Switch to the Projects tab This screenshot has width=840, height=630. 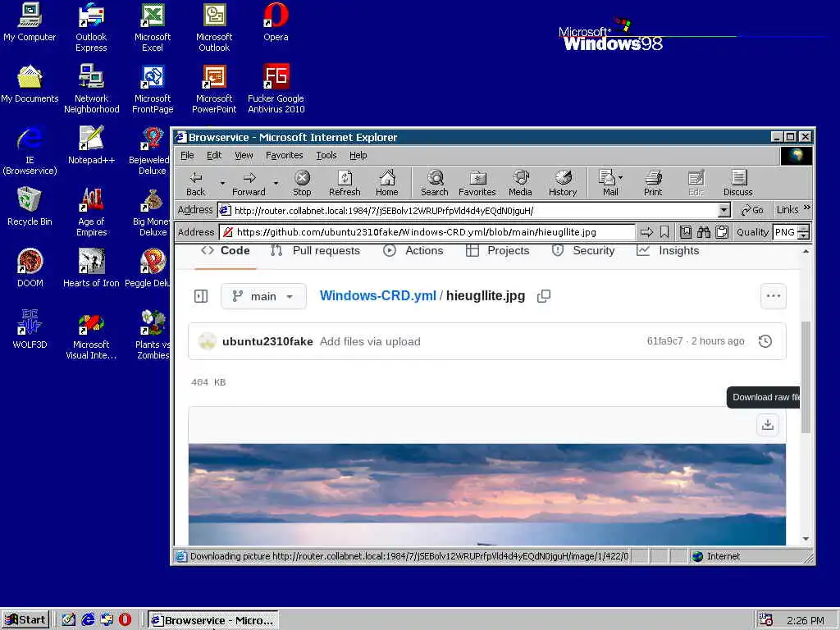point(498,251)
